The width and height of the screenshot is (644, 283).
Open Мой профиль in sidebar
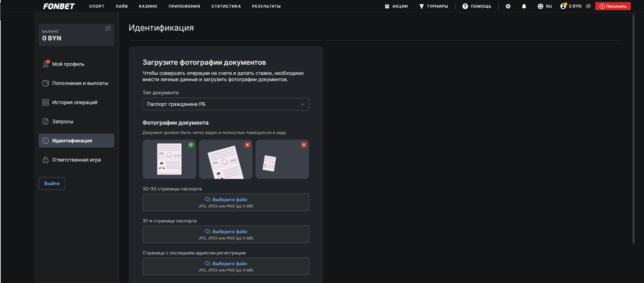tap(68, 64)
